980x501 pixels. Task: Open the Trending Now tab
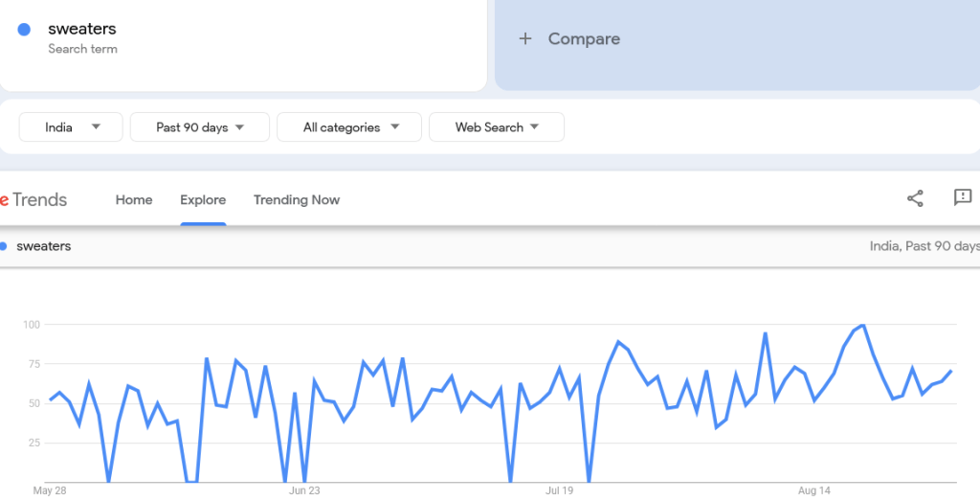(x=297, y=200)
